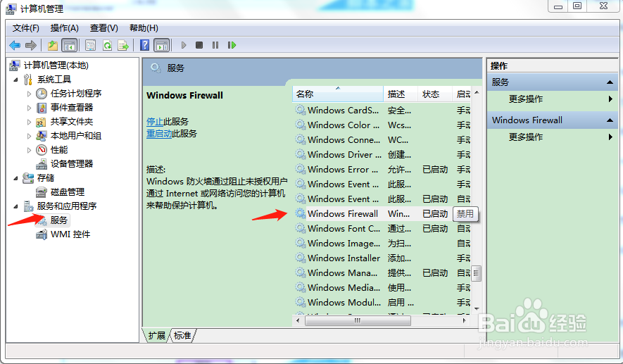
Task: Expand the 任务计划程序 node
Action: pyautogui.click(x=29, y=94)
